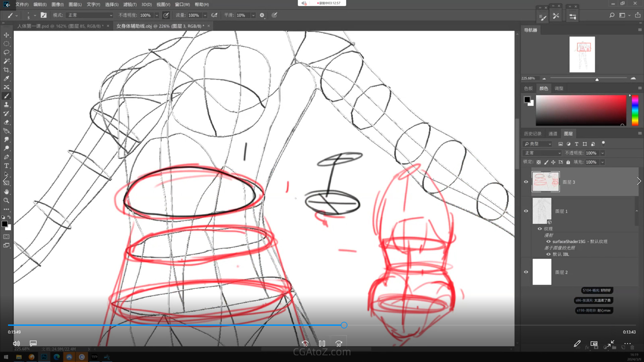Select the Hand tool

click(6, 192)
